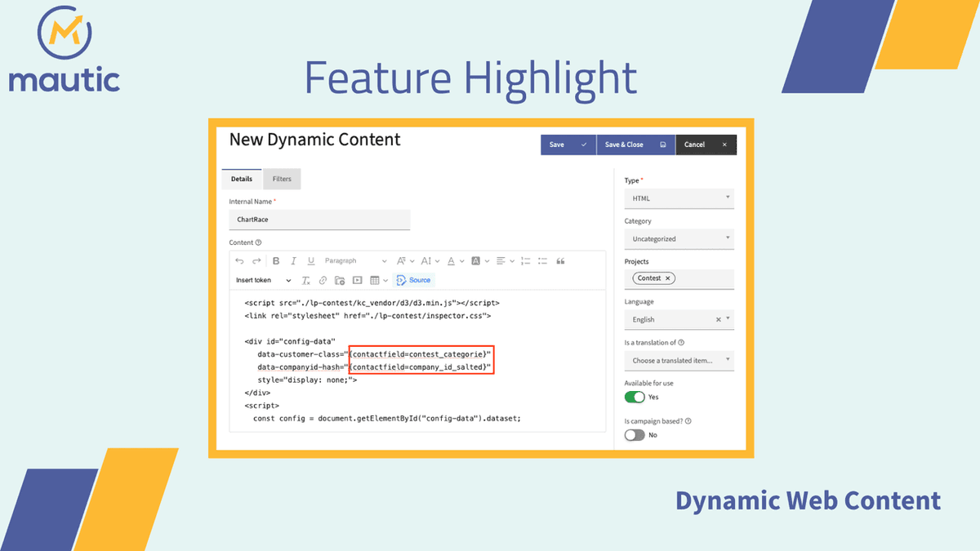Click the New Dynamic Content heading

point(314,139)
